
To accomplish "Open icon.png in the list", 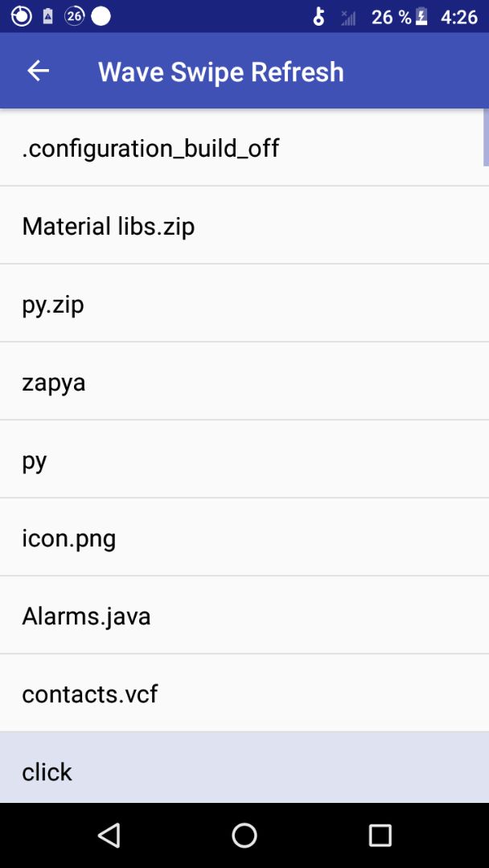I will [x=241, y=538].
